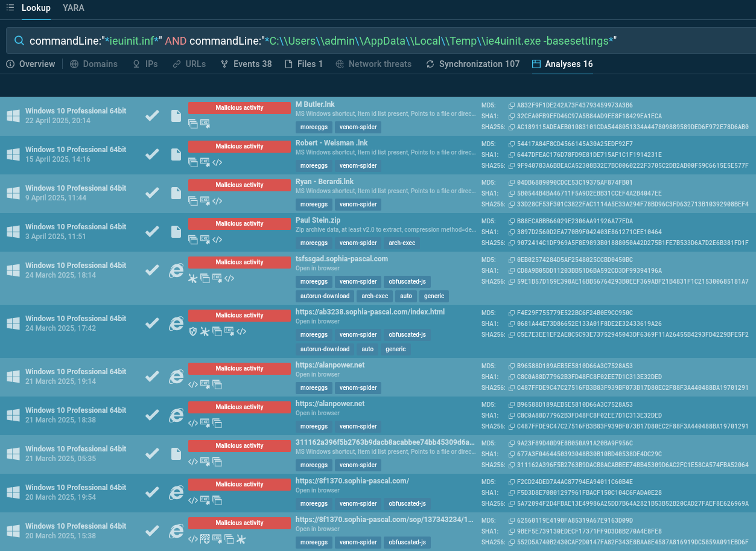Click the autorun-download tag in the ab3238.sophia-pascal.com row

(325, 349)
